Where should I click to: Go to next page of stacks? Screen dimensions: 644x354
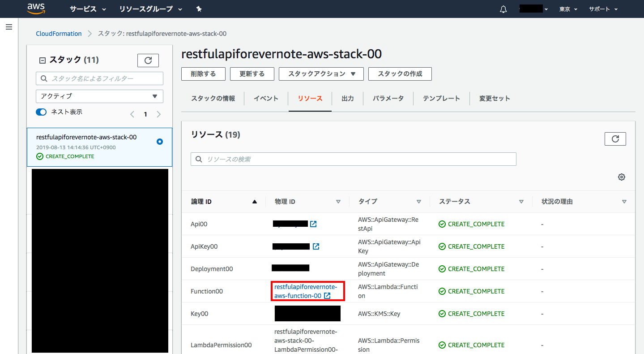tap(158, 114)
